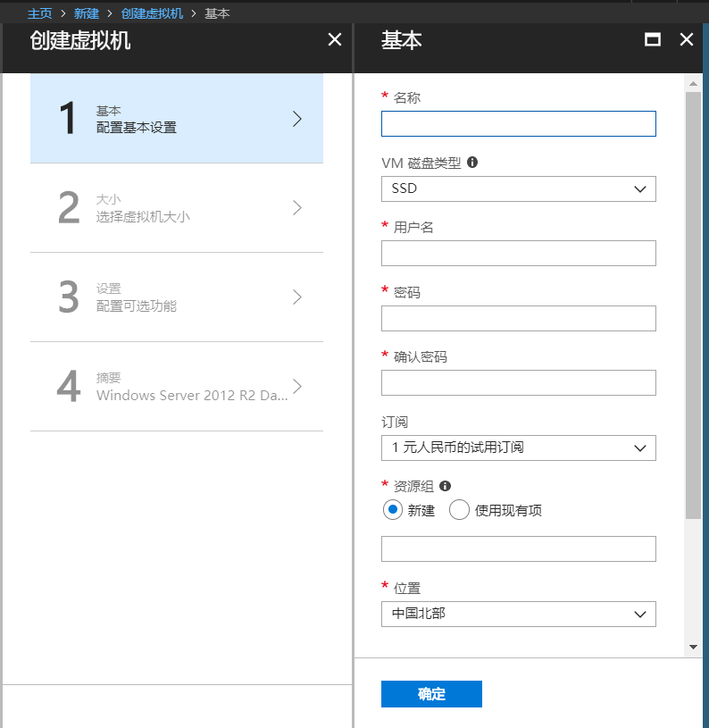Maximize the 基本 blade
Viewport: 709px width, 728px height.
[653, 39]
